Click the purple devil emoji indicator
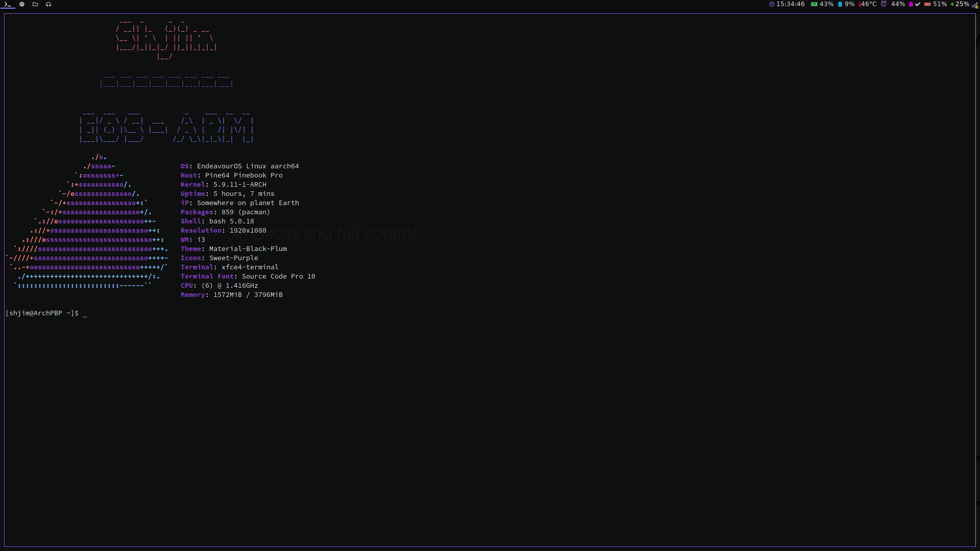 coord(884,4)
